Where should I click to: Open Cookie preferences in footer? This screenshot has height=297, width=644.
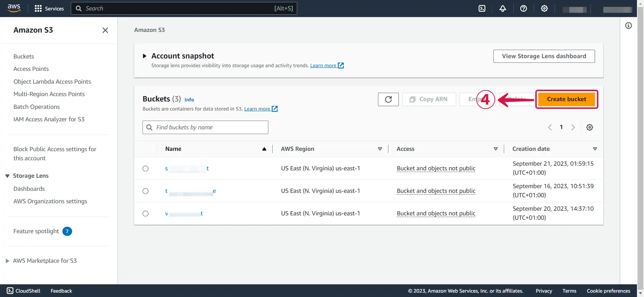(608, 291)
